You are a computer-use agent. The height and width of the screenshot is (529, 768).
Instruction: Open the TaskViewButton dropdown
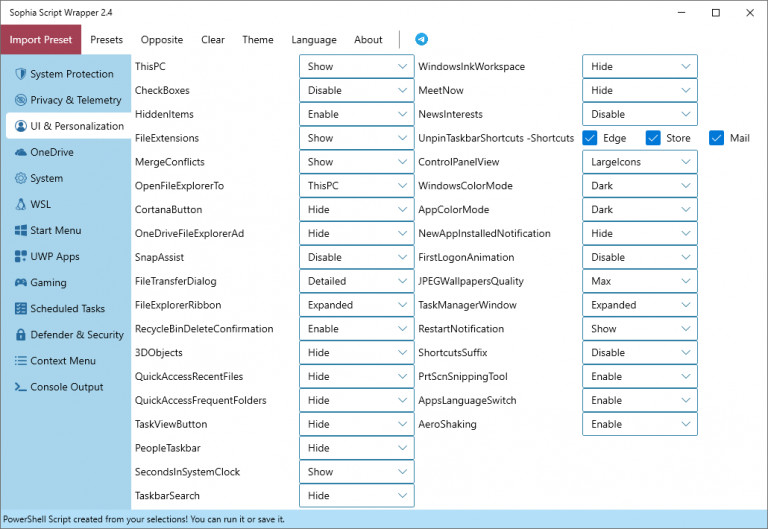357,424
